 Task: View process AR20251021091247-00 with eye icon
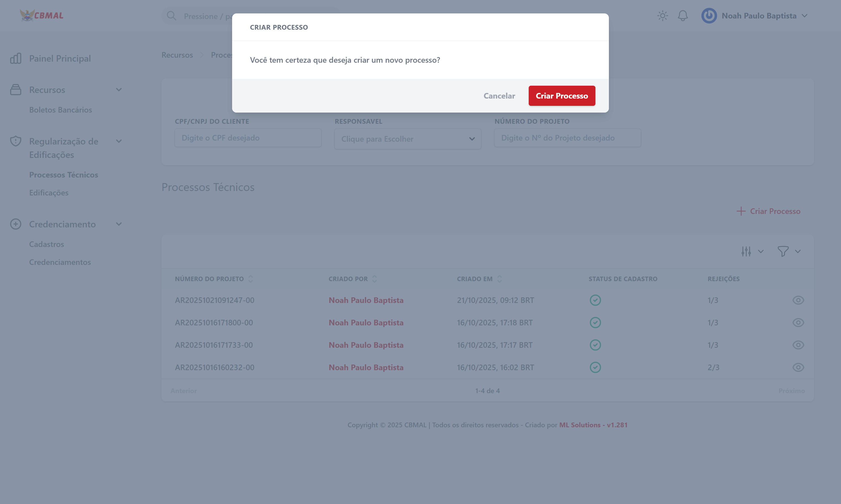(798, 300)
